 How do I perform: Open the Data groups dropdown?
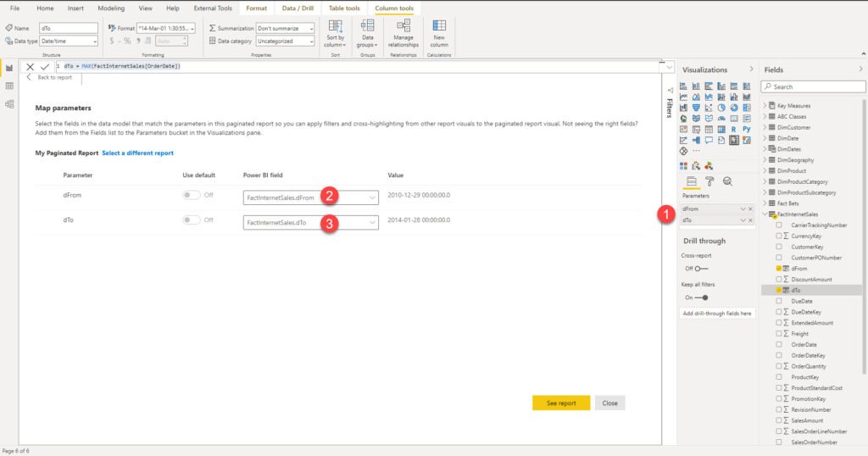pyautogui.click(x=367, y=33)
